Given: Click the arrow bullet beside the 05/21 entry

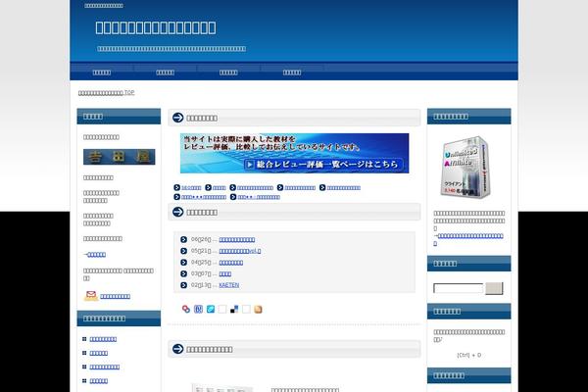Looking at the screenshot, I should pos(184,251).
